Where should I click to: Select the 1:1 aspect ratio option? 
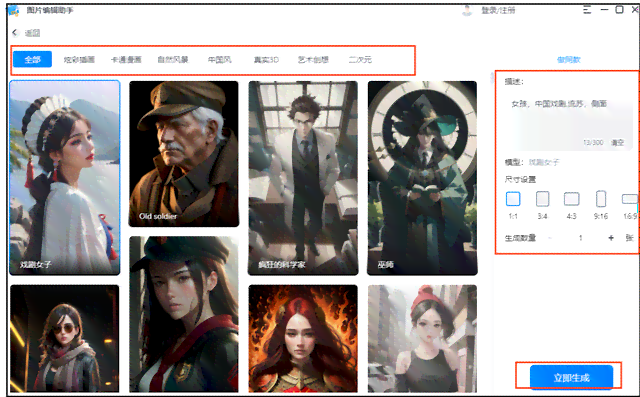pos(513,199)
